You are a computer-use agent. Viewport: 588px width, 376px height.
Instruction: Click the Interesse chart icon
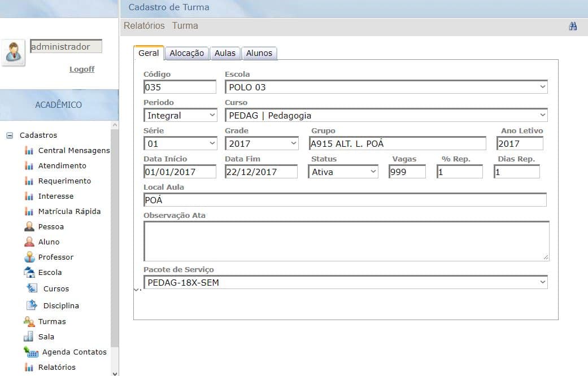29,196
